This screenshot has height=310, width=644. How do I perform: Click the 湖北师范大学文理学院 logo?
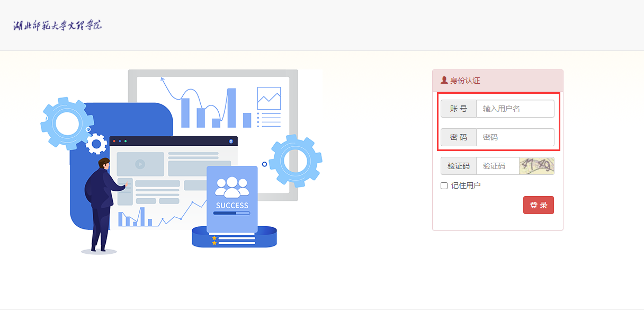[x=58, y=25]
